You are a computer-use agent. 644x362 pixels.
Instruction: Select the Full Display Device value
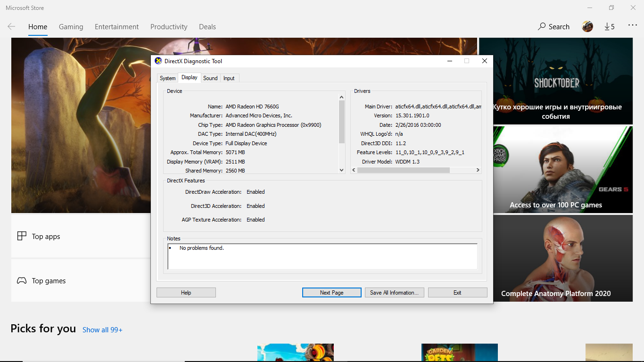pyautogui.click(x=246, y=143)
